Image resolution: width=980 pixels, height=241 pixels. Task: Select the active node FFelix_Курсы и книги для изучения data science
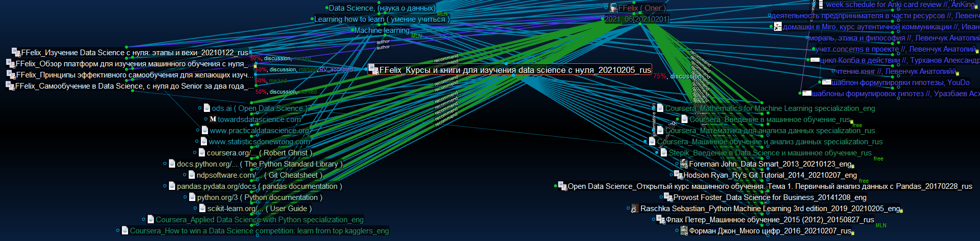(x=510, y=70)
